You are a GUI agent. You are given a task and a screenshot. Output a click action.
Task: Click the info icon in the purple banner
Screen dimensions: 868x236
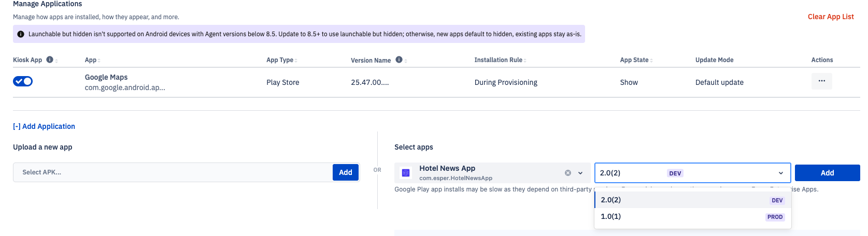click(x=21, y=34)
